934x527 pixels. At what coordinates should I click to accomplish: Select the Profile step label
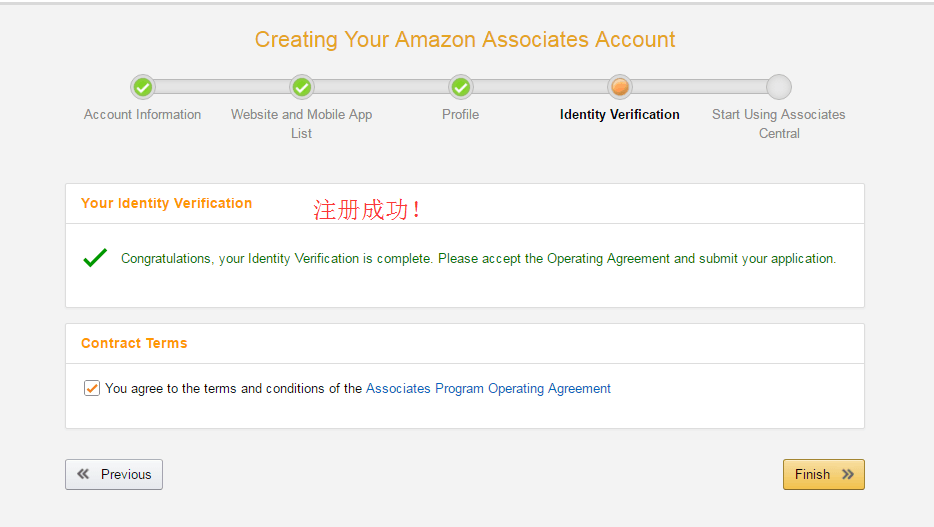point(461,115)
